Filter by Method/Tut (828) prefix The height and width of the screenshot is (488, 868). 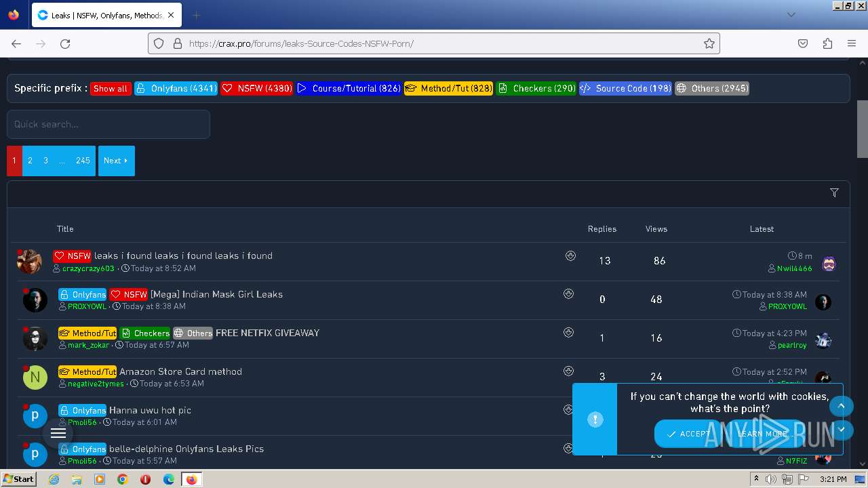click(449, 88)
